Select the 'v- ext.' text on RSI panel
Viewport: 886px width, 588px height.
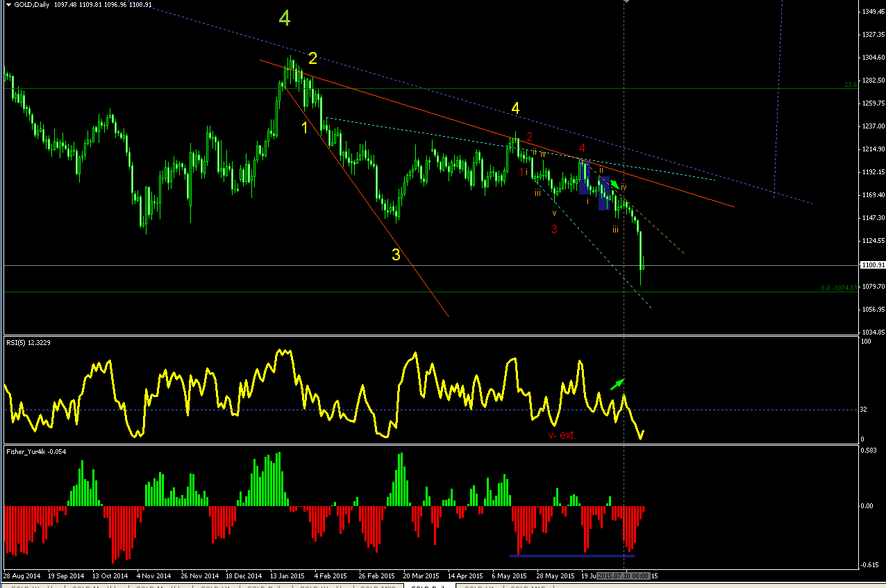pos(562,436)
